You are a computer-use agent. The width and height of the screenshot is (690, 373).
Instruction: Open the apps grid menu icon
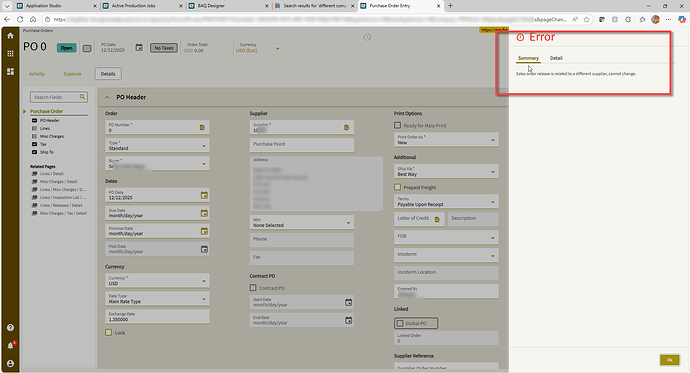10,54
